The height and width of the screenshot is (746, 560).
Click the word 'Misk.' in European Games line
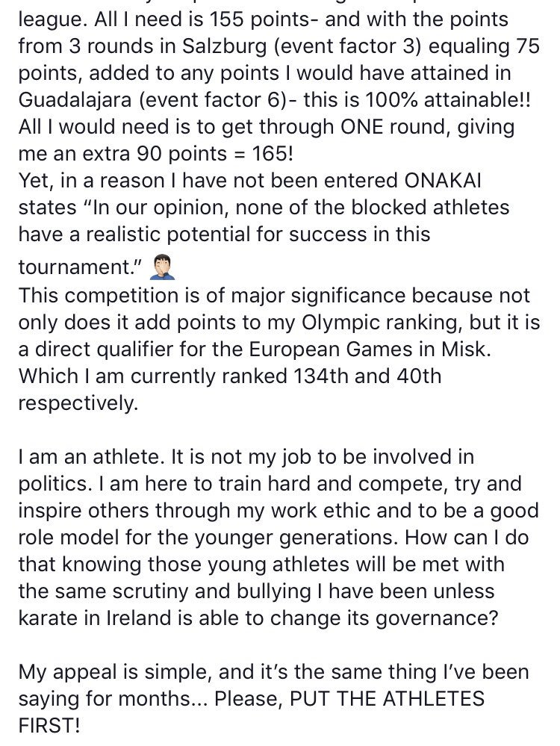pyautogui.click(x=466, y=349)
